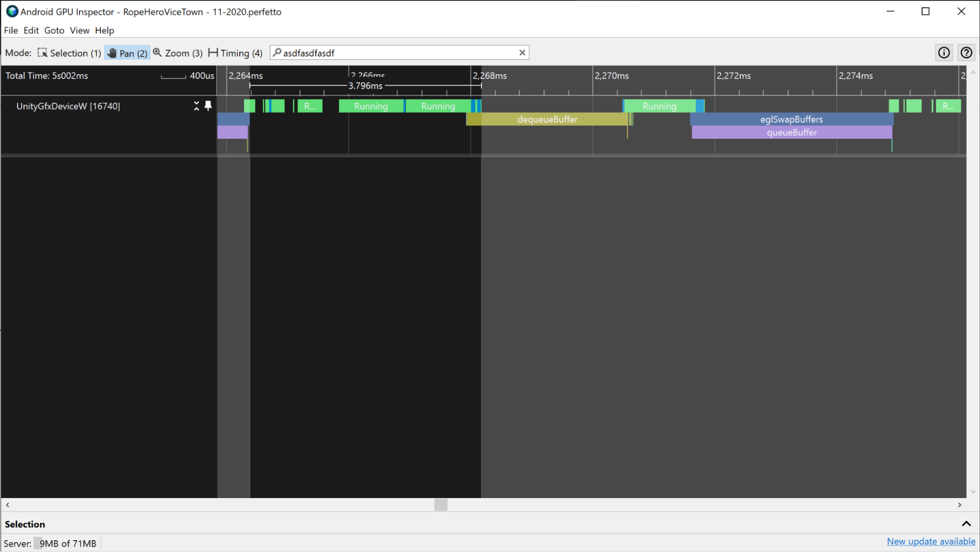980x552 pixels.
Task: Click the 3.796ms timing marker
Action: (x=366, y=85)
